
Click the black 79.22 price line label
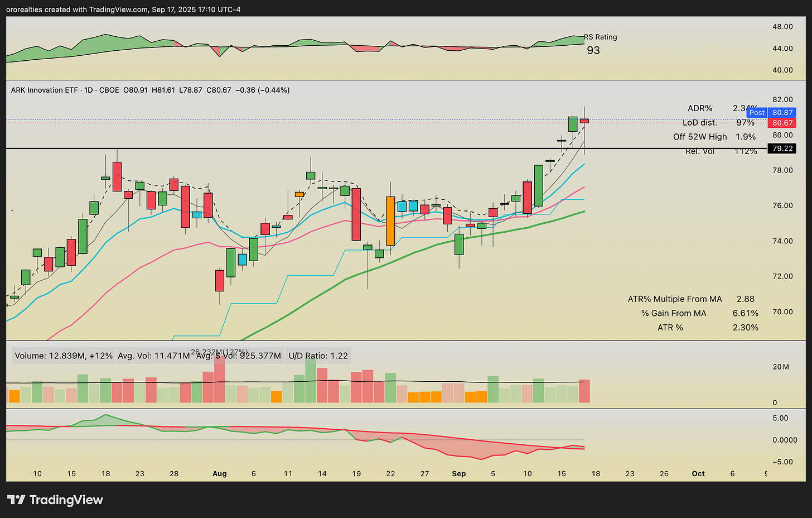782,148
